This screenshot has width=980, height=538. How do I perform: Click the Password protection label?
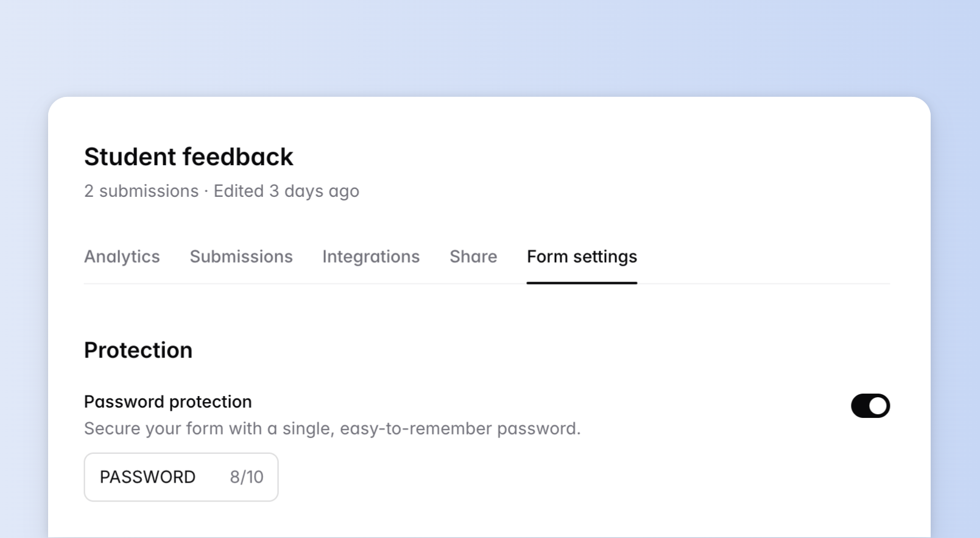pos(167,402)
